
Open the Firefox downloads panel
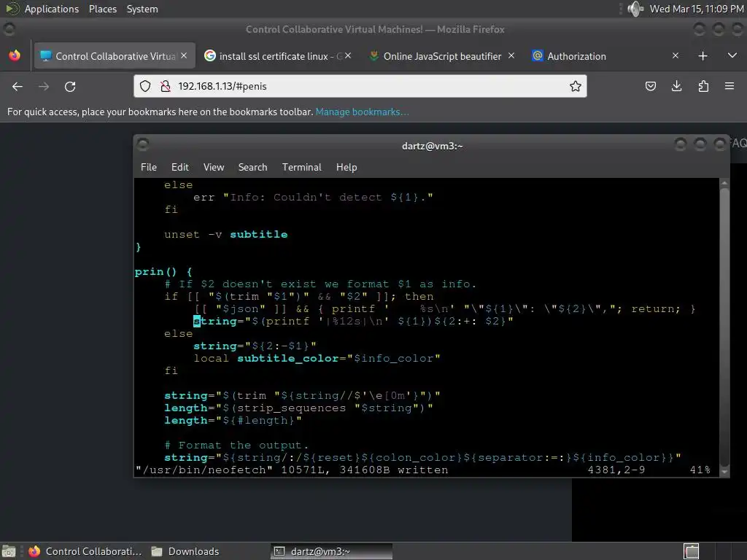click(676, 86)
